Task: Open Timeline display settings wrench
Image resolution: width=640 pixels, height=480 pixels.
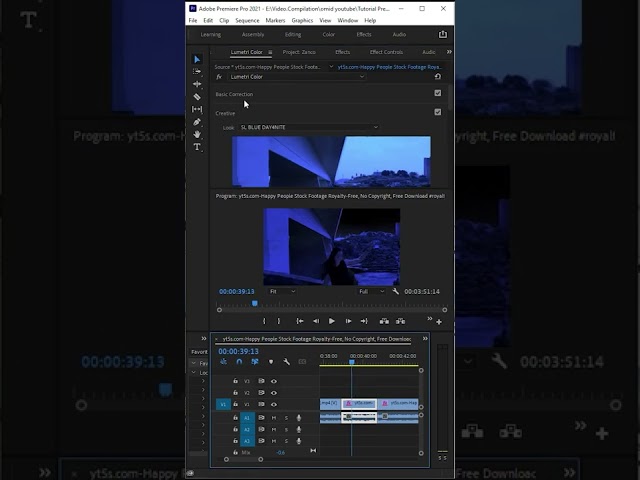Action: click(x=286, y=362)
